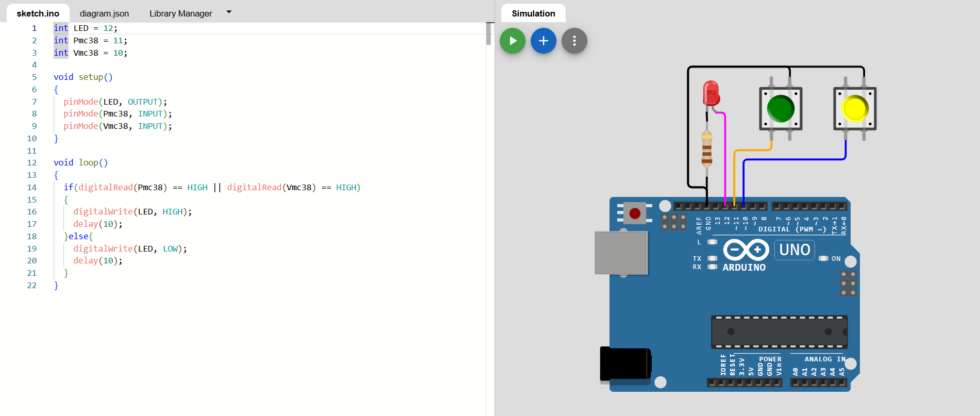Image resolution: width=980 pixels, height=416 pixels.
Task: Click '}else{' in the code
Action: (x=78, y=236)
